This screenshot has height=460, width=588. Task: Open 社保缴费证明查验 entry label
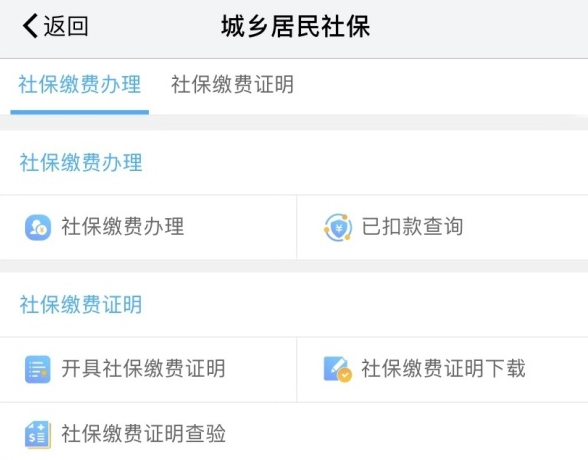coord(143,434)
